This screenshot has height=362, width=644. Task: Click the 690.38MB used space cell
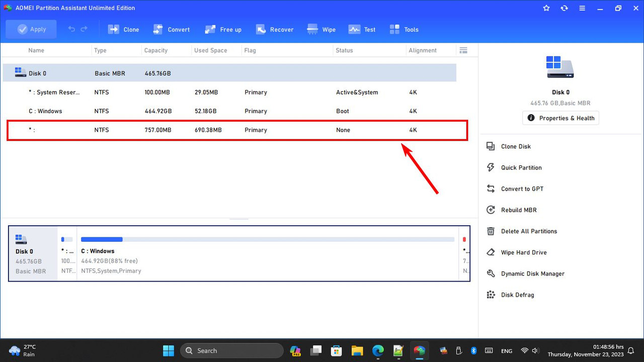208,130
